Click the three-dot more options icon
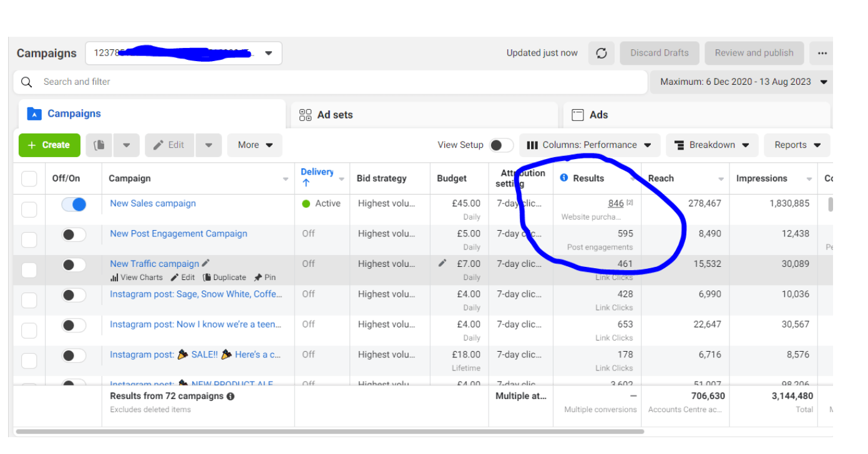This screenshot has height=454, width=868. point(822,53)
